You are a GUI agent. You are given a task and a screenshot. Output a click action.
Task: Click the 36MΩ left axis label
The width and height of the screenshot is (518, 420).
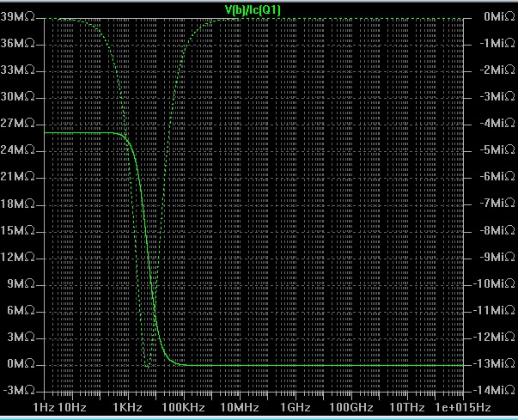click(18, 43)
